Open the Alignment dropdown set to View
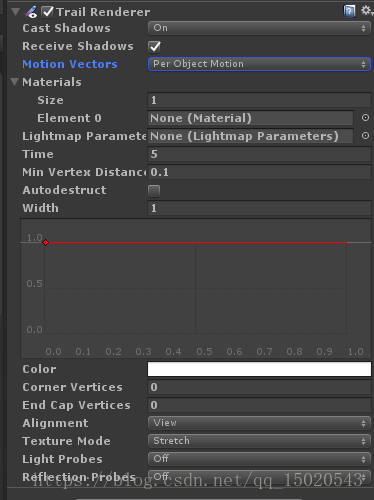The image size is (374, 500). 259,423
